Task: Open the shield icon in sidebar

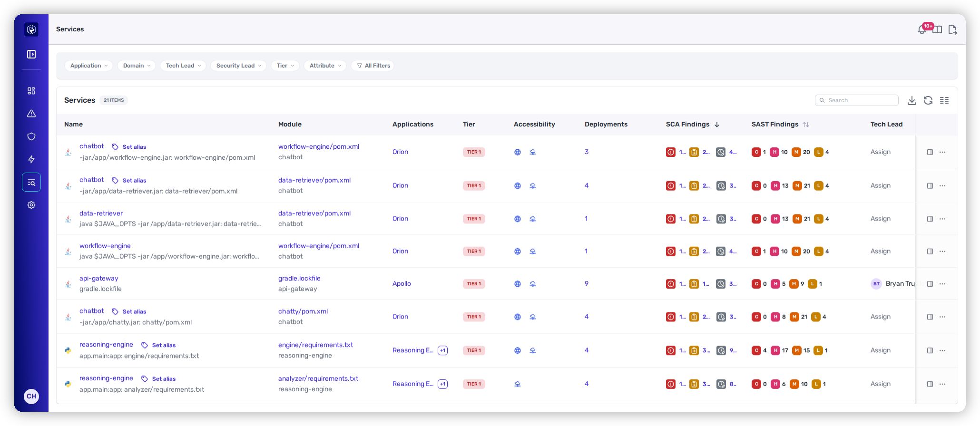Action: [31, 136]
